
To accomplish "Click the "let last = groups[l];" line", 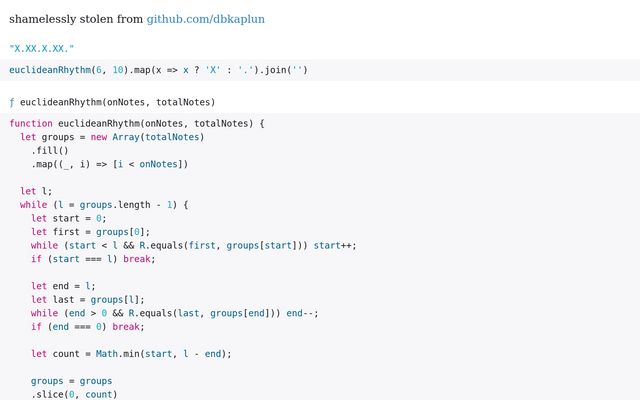I will click(x=88, y=299).
